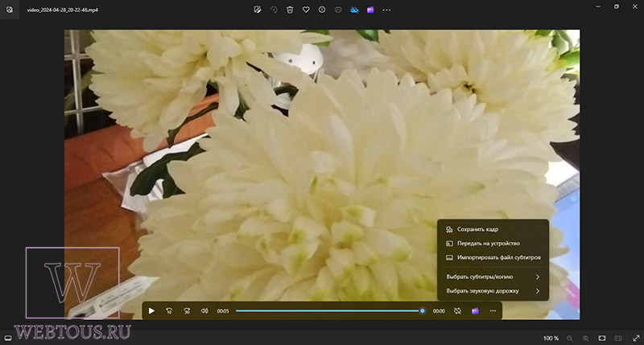Click the video seek slider handle

point(422,311)
